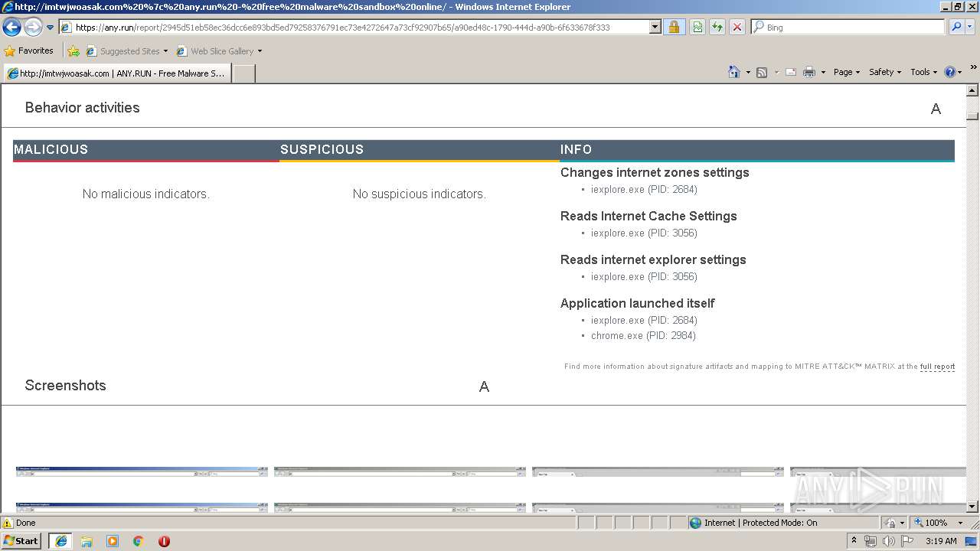
Task: Toggle the Compatibility View icon
Action: coord(697,28)
